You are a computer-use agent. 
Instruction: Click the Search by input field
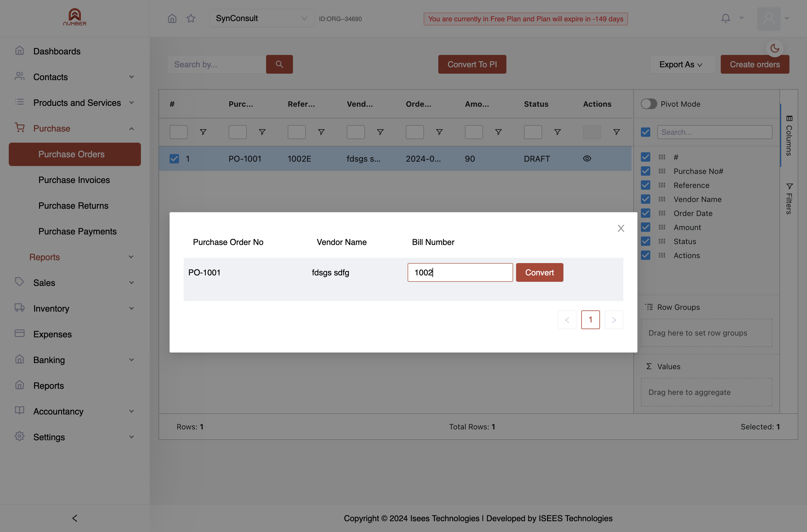pos(216,64)
